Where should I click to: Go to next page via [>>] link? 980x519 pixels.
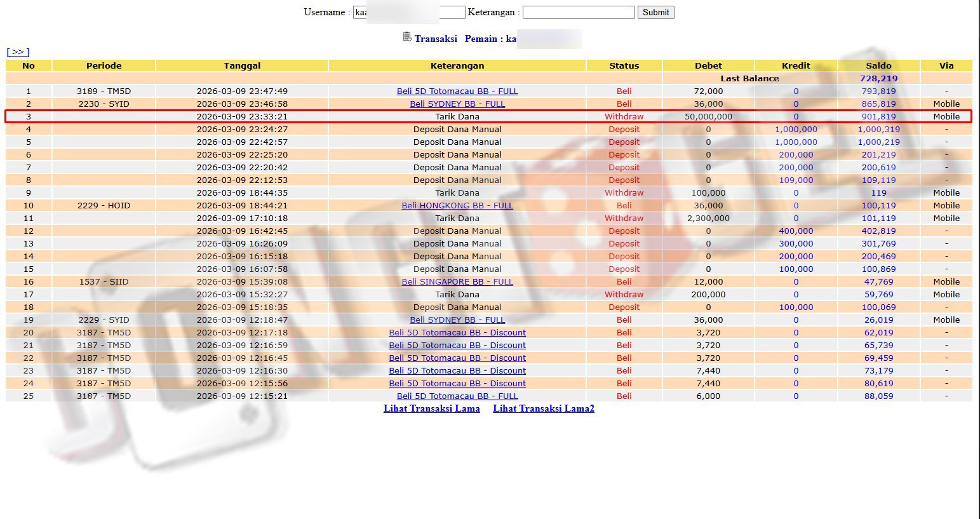point(18,52)
